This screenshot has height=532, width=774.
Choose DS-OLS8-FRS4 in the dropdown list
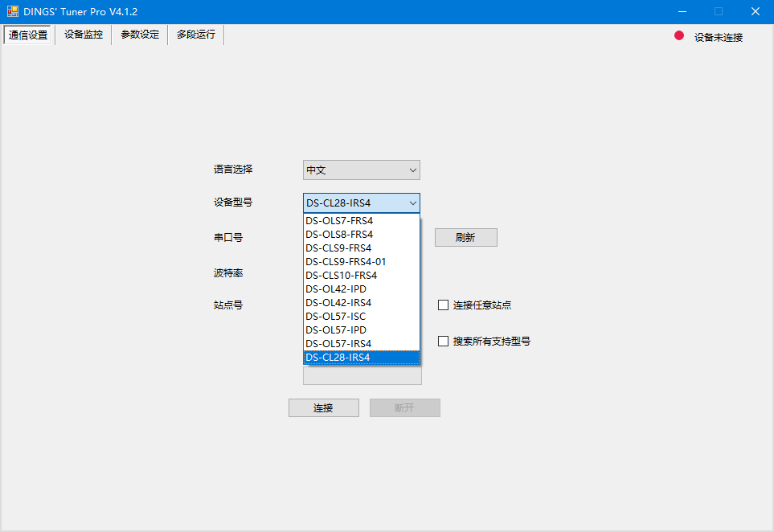pos(362,235)
